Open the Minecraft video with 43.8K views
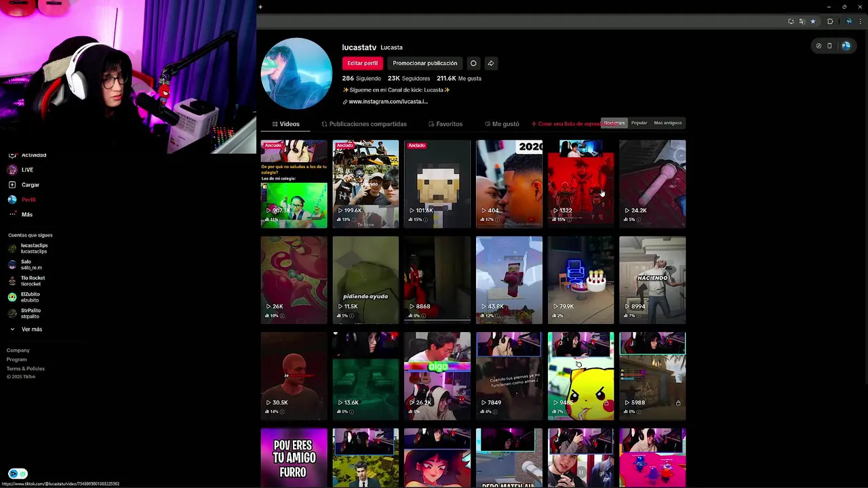Viewport: 868px width, 488px height. pyautogui.click(x=509, y=280)
